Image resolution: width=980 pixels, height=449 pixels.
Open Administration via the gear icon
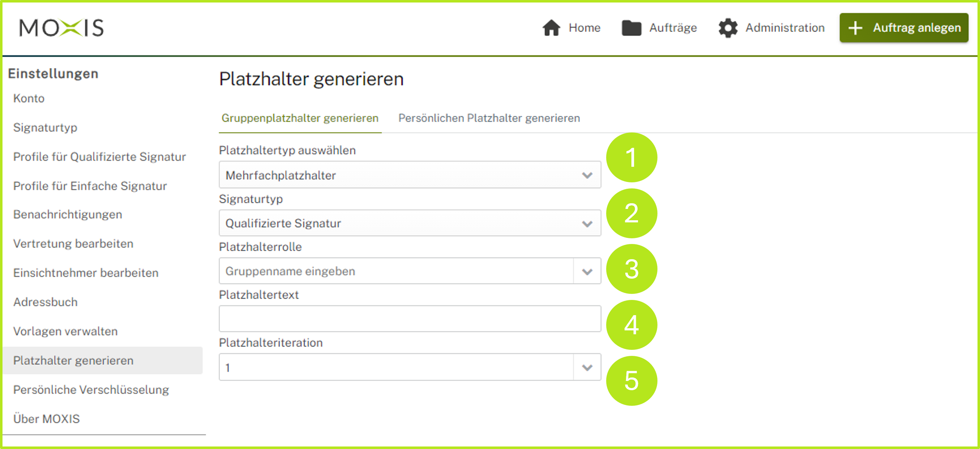click(x=728, y=27)
